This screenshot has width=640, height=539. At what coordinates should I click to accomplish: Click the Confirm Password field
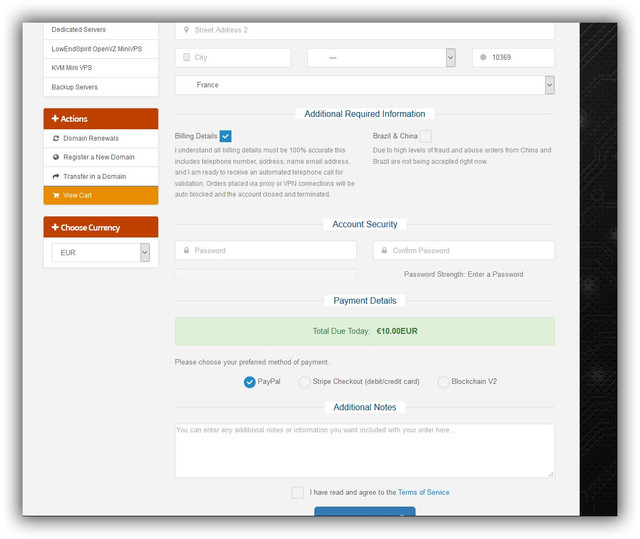464,251
